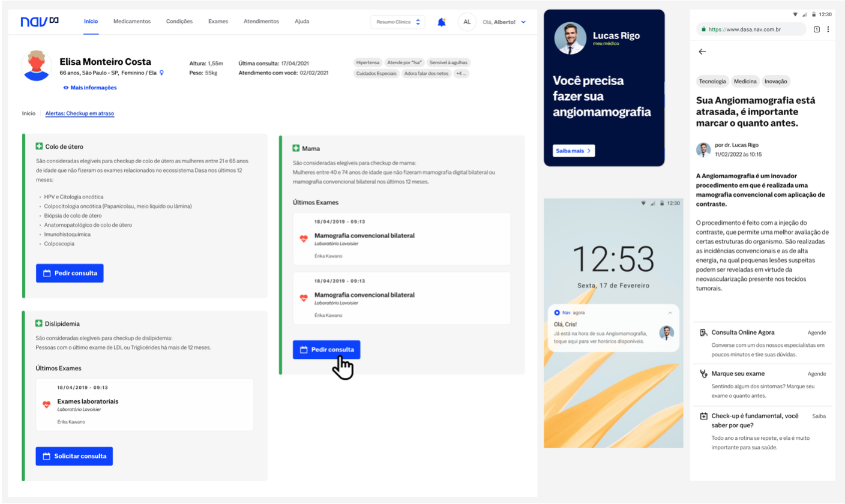Open the Ajuda tab
Image resolution: width=845 pixels, height=504 pixels.
[x=302, y=22]
